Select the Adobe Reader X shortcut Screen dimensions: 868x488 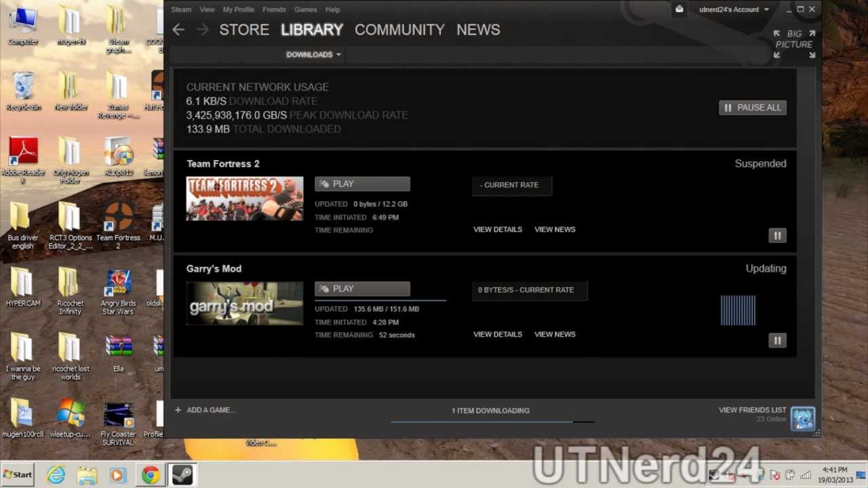23,161
